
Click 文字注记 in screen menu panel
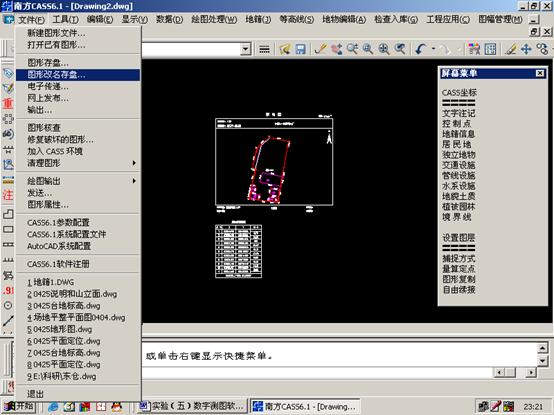[459, 113]
